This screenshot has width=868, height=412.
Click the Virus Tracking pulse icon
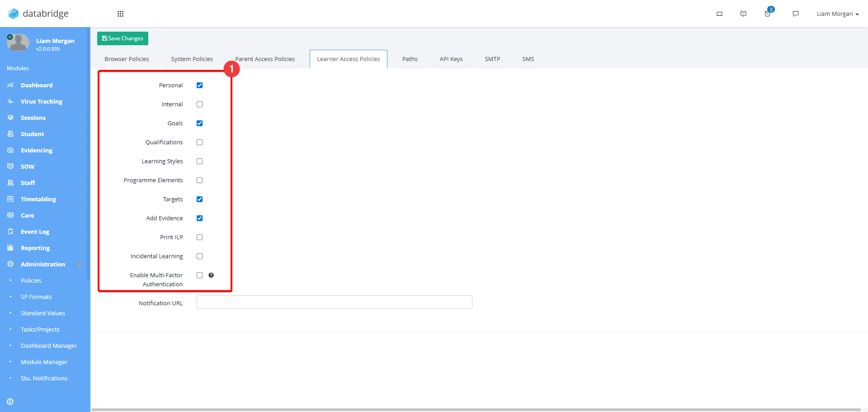point(10,101)
